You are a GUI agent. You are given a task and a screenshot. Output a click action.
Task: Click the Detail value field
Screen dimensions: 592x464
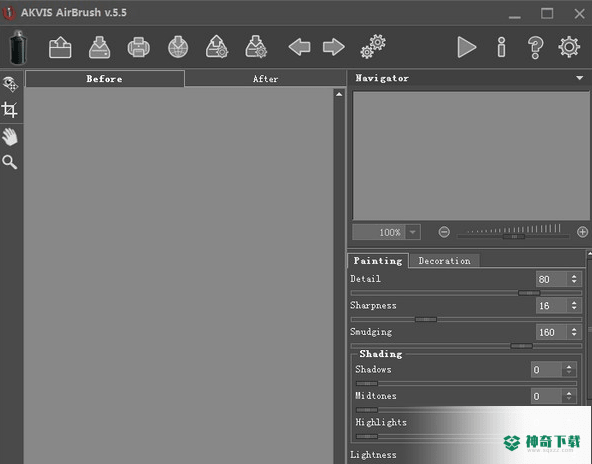click(551, 279)
